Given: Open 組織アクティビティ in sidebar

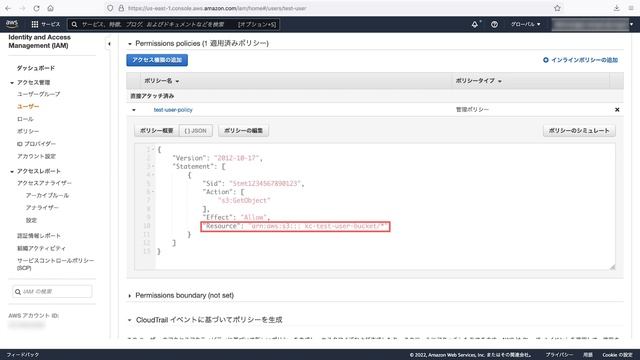Looking at the screenshot, I should pos(41,248).
